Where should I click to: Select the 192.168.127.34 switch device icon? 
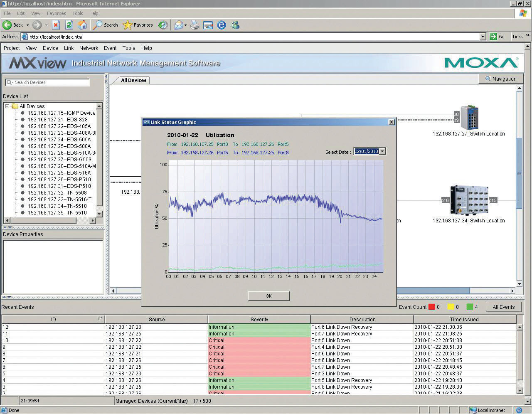[469, 200]
